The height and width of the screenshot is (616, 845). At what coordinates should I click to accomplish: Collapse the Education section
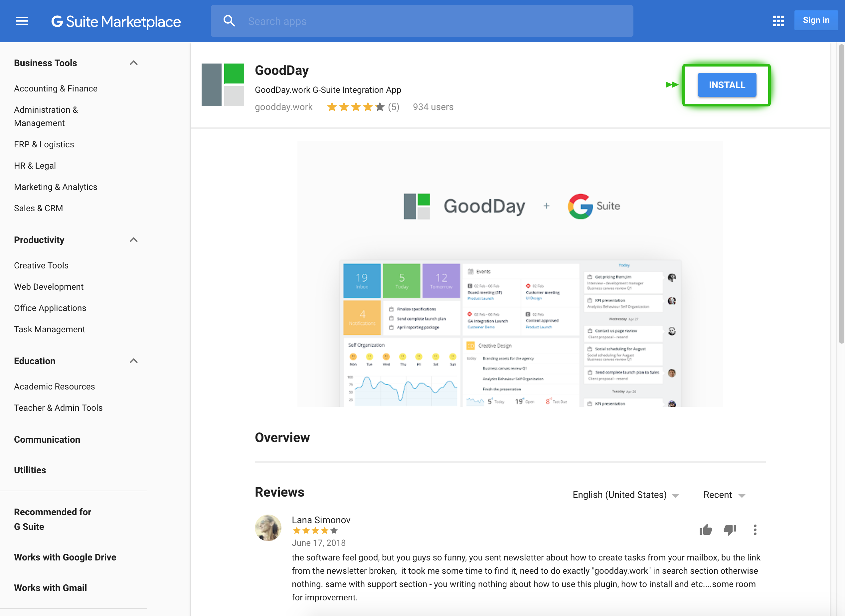133,361
